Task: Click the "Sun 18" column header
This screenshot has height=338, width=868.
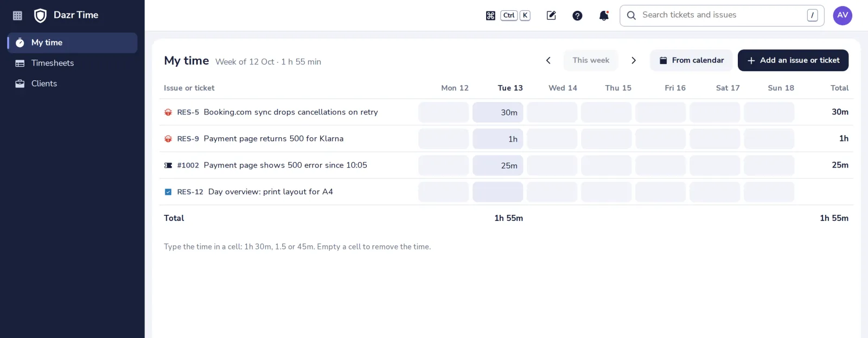Action: tap(781, 88)
